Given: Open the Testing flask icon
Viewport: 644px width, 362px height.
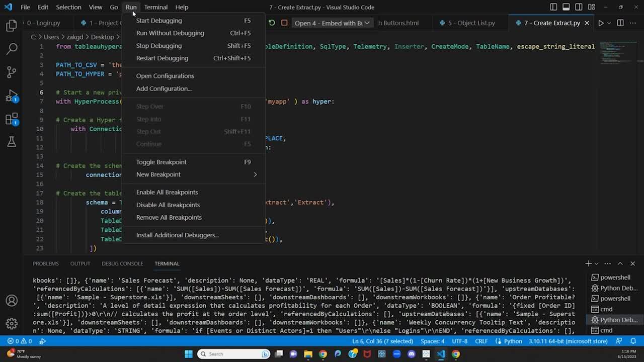Looking at the screenshot, I should [12, 142].
